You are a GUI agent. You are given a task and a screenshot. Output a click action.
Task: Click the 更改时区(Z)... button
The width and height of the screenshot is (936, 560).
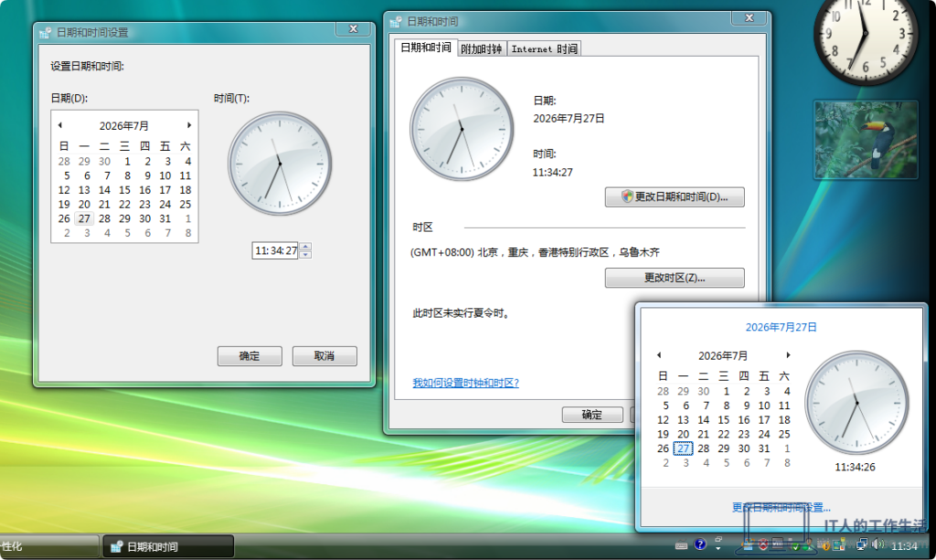675,278
